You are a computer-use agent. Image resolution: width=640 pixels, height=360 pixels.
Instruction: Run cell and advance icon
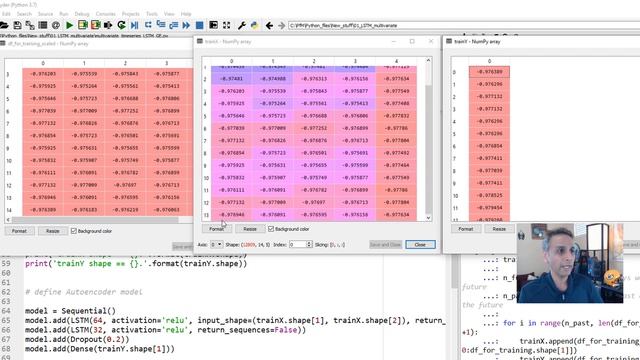[x=96, y=25]
